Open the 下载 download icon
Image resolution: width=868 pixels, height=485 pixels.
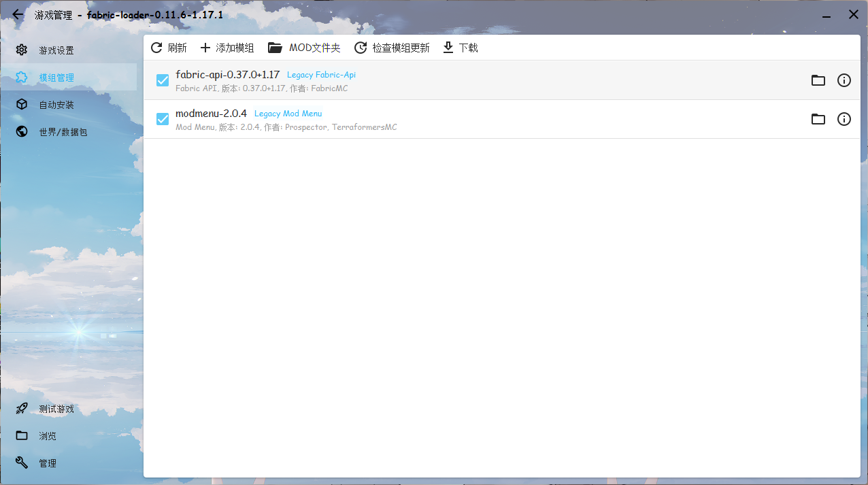pos(447,47)
